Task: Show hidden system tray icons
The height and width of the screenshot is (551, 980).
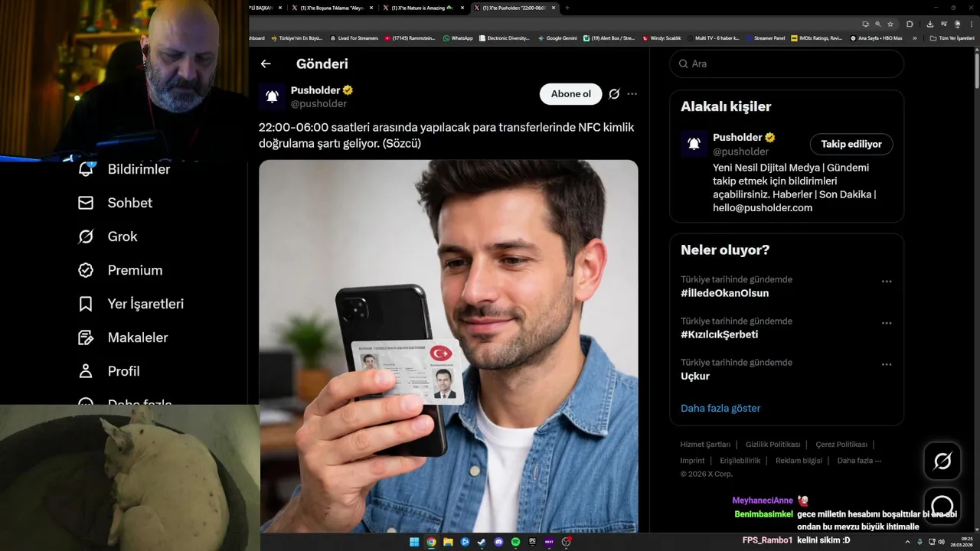Action: pyautogui.click(x=907, y=542)
